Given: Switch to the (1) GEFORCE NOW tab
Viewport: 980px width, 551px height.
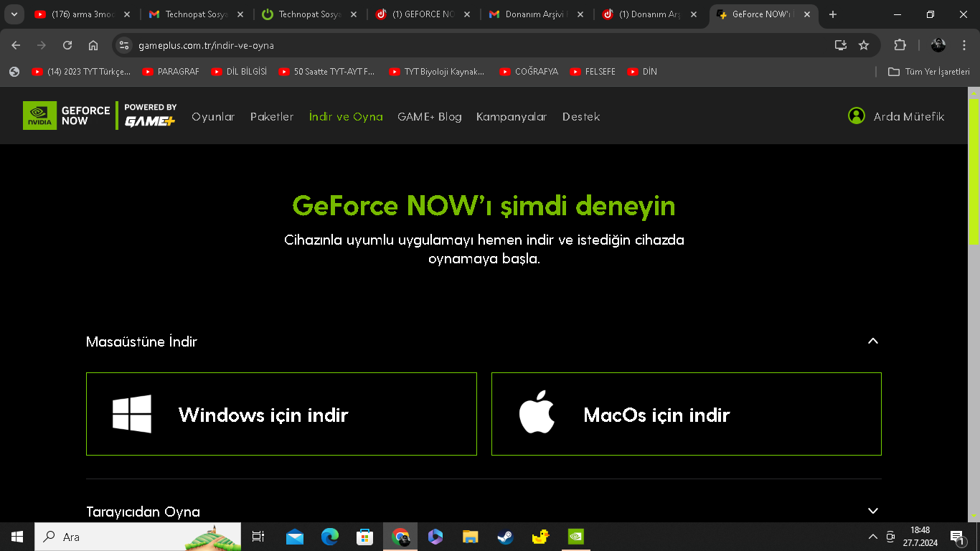Looking at the screenshot, I should [x=422, y=14].
